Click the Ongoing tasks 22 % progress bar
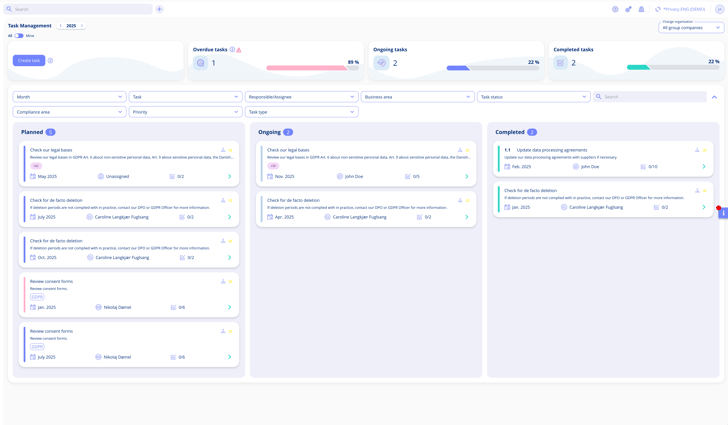Viewport: 728px width, 425px height. pos(493,68)
